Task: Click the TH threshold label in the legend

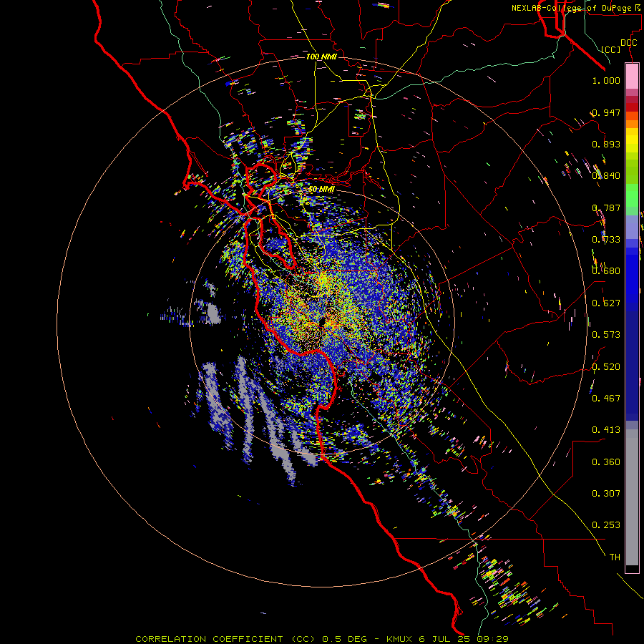Action: tap(615, 557)
